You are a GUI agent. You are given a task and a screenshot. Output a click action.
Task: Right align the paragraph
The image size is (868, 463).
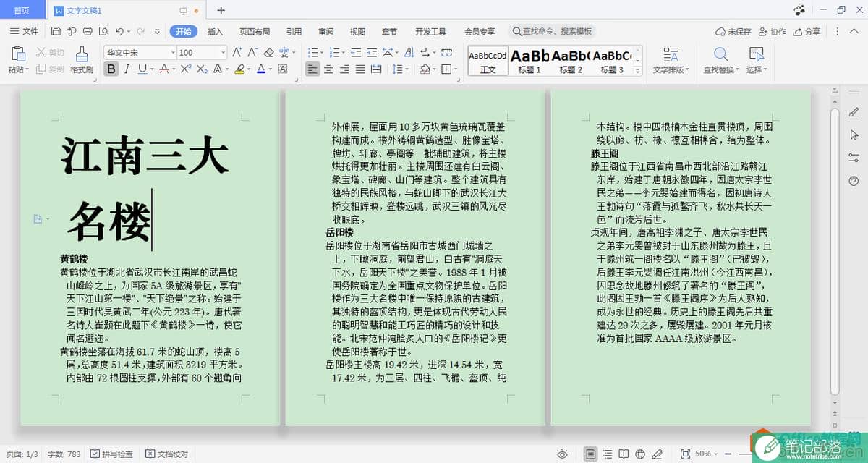[344, 69]
